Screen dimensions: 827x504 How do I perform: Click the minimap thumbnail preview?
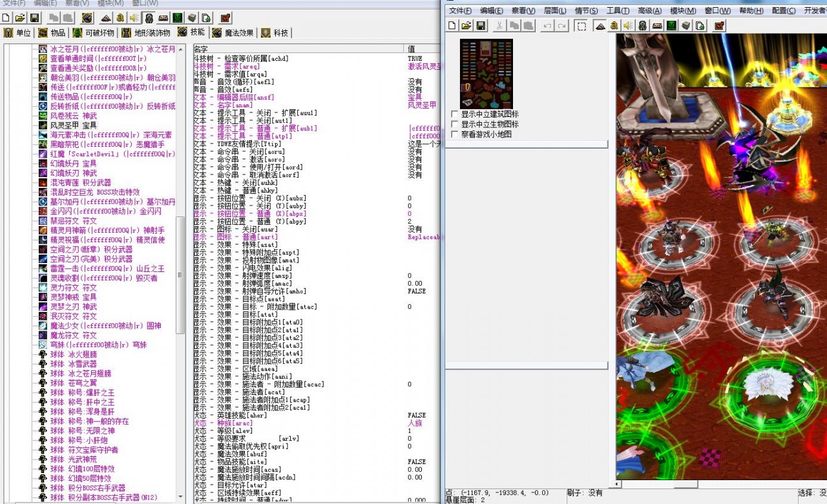click(486, 74)
